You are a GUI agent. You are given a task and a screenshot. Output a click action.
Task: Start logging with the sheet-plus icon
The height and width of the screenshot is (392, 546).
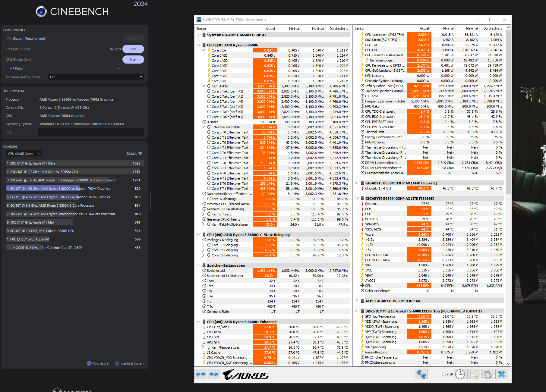click(x=474, y=374)
